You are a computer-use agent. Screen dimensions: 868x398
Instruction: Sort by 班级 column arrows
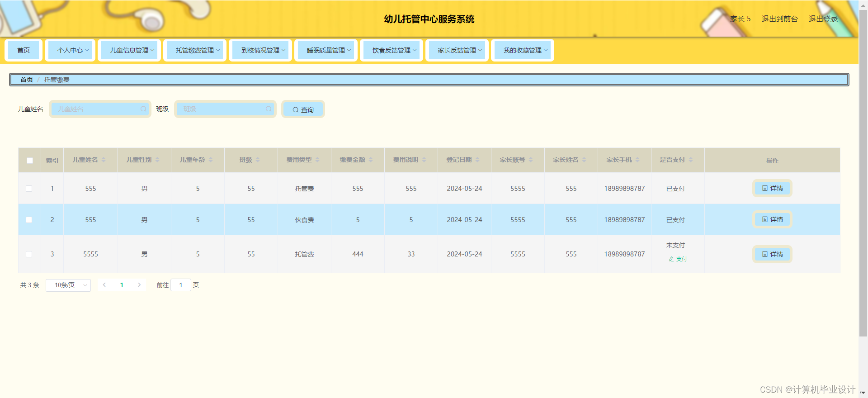pyautogui.click(x=258, y=160)
